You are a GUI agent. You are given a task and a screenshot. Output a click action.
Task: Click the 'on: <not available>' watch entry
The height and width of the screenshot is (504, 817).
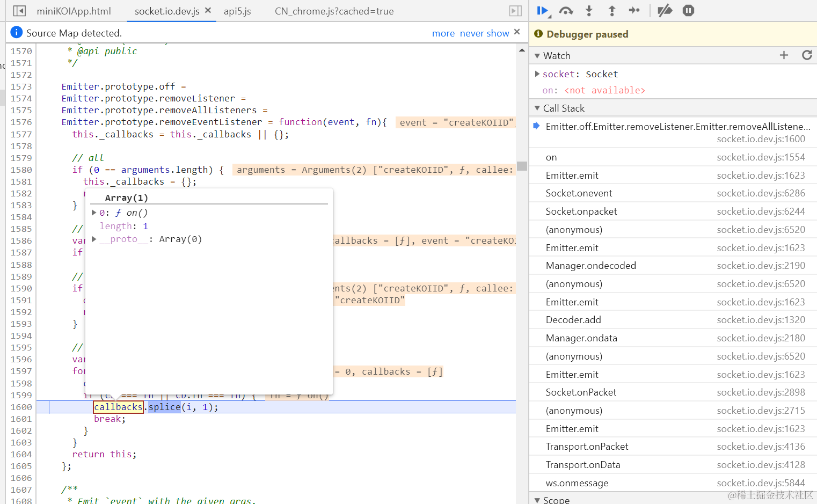(594, 90)
